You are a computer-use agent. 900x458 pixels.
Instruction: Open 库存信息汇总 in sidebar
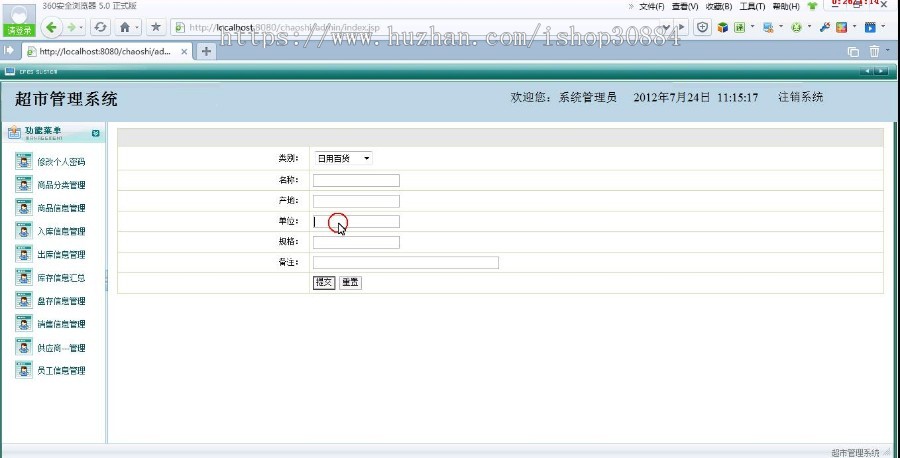coord(61,278)
